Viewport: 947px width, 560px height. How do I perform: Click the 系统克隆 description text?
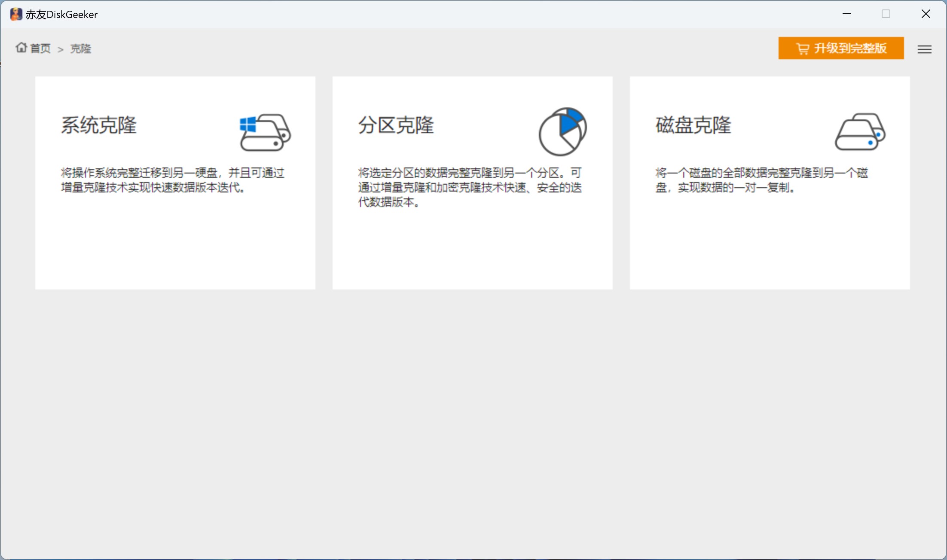coord(173,180)
